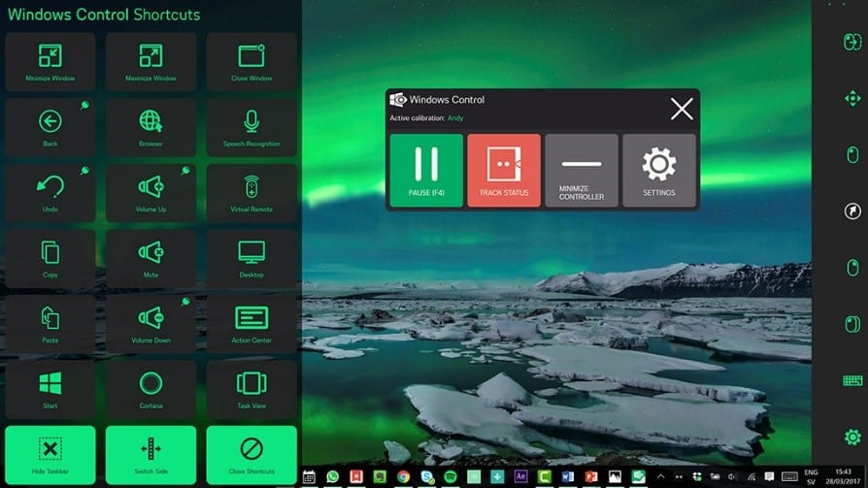Click the Cortana shortcut tile
This screenshot has width=868, height=488.
pos(150,389)
